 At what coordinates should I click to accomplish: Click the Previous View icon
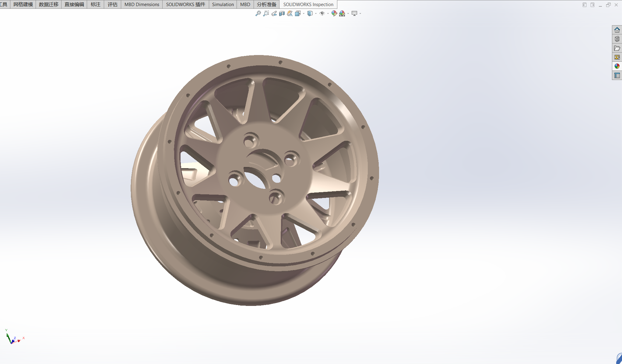coord(274,13)
